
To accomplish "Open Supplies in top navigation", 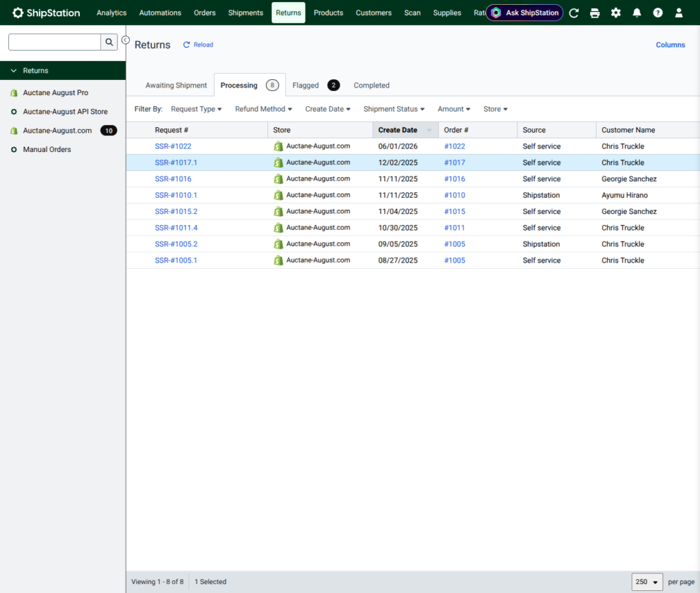I will click(447, 12).
